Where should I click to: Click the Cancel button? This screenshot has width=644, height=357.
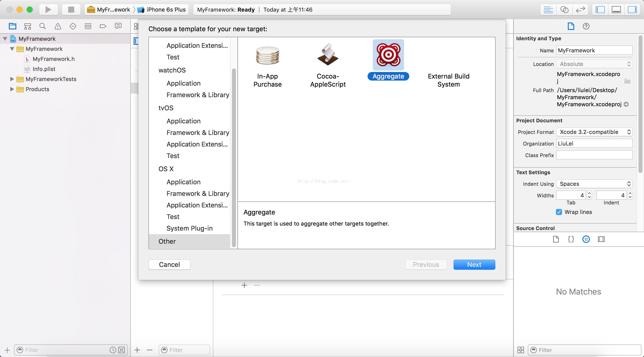(x=169, y=265)
